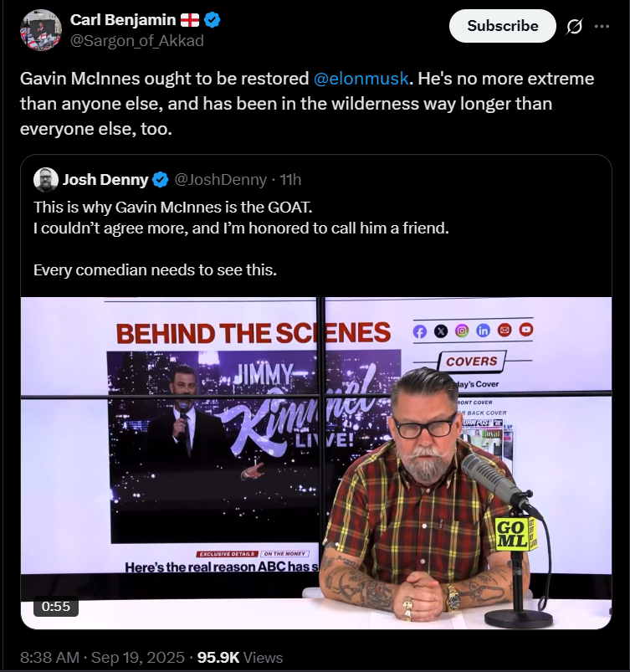This screenshot has height=672, width=630.
Task: Click the Facebook icon in the video
Action: coord(420,331)
